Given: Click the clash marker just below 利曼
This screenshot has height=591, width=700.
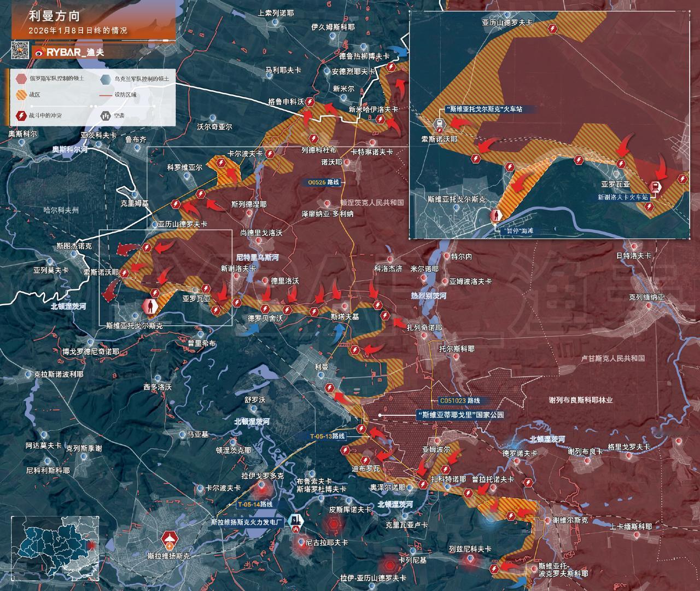Looking at the screenshot, I should coord(329,387).
